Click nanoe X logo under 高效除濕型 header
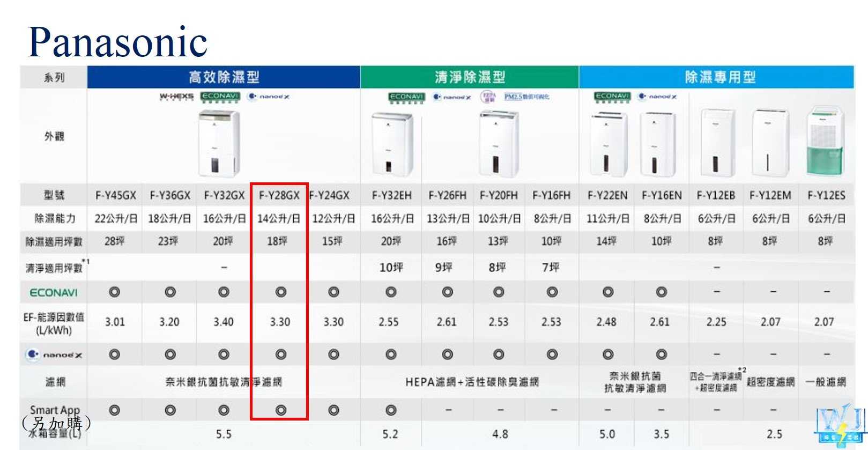The height and width of the screenshot is (450, 868). click(x=269, y=97)
